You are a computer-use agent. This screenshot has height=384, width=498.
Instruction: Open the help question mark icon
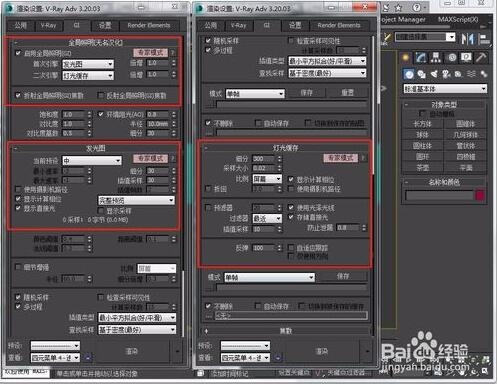[x=417, y=7]
